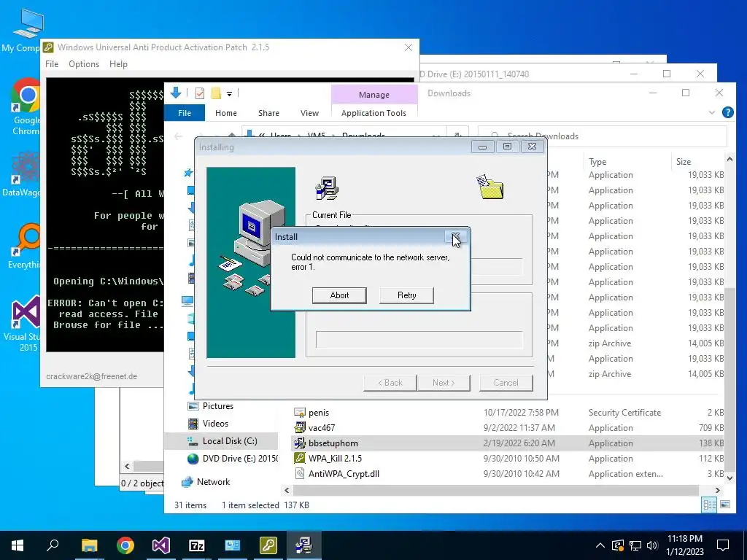Open the File menu of WPA Patch window
Image resolution: width=747 pixels, height=560 pixels.
pyautogui.click(x=52, y=64)
